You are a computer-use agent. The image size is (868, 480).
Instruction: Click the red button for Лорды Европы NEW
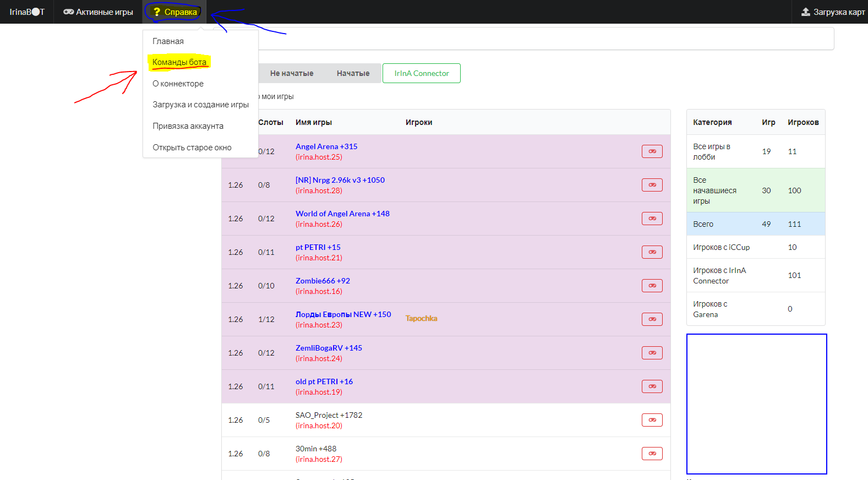click(652, 319)
